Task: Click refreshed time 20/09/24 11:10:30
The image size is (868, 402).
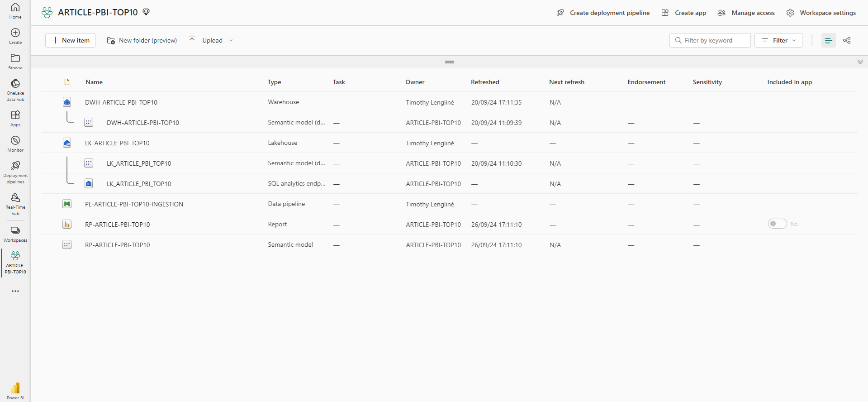Action: point(496,163)
